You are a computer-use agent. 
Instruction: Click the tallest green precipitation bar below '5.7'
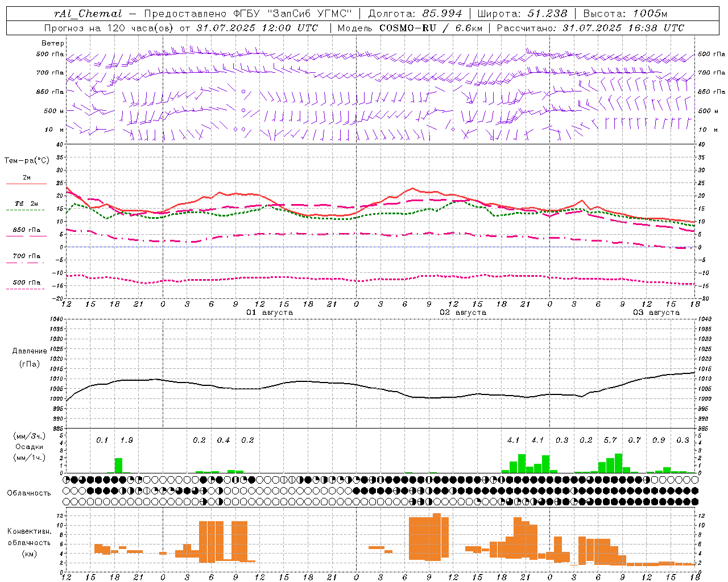[x=618, y=463]
